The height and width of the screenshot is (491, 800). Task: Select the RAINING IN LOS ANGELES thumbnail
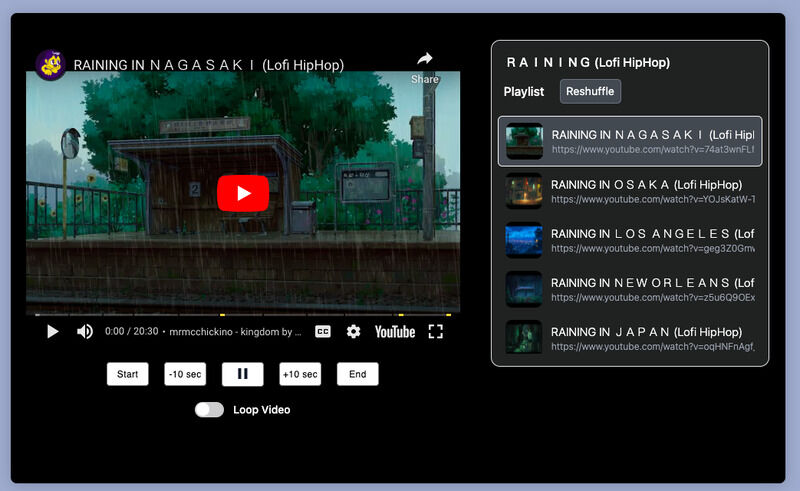[524, 240]
